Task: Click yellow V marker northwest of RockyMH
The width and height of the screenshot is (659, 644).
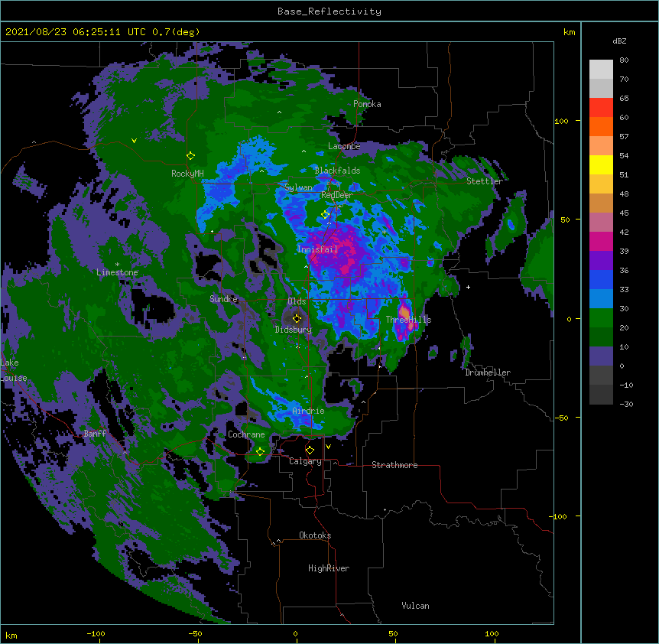Action: 134,141
